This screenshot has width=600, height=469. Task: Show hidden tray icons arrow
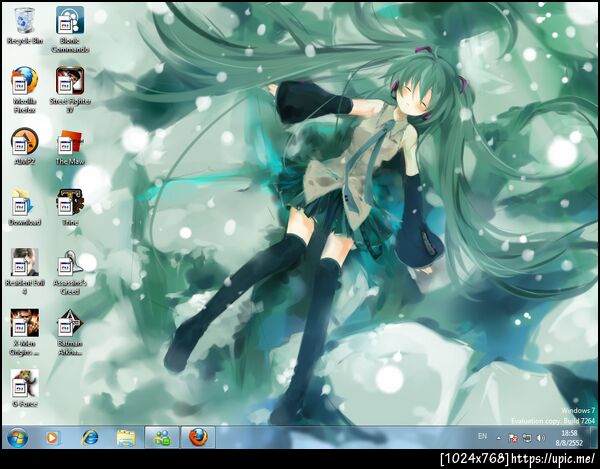(x=499, y=438)
